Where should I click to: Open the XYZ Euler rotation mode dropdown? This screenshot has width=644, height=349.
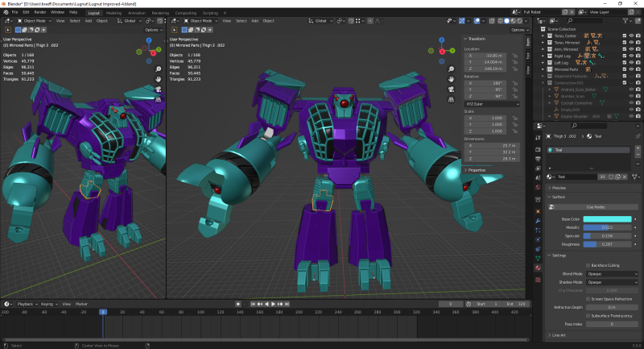tap(493, 104)
